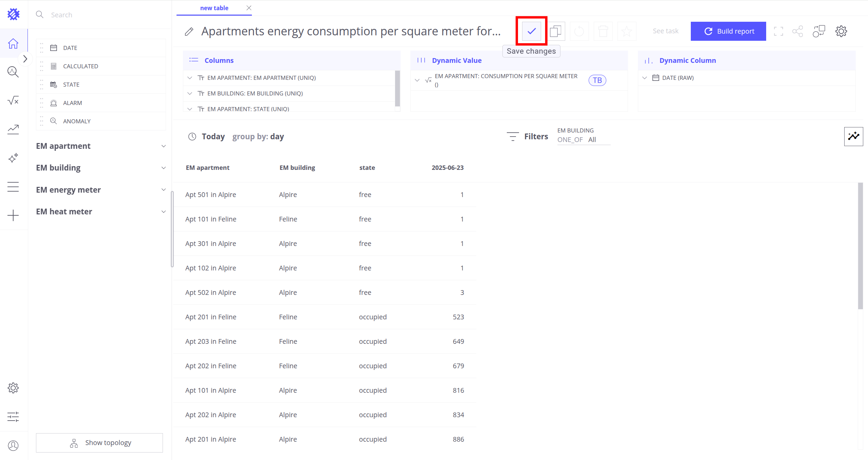Viewport: 868px width, 460px height.
Task: Click the duplicate report copy icon
Action: [x=555, y=31]
